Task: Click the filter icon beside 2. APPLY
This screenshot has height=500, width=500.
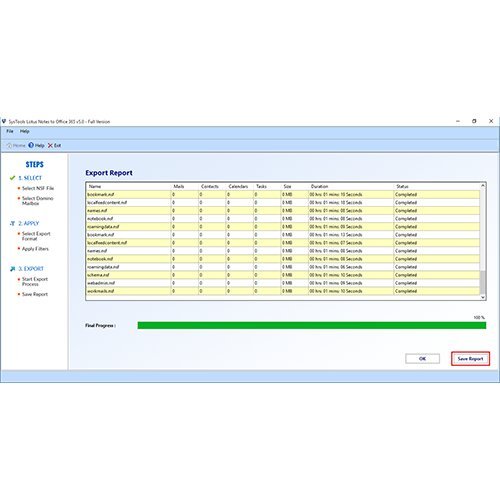Action: click(13, 223)
